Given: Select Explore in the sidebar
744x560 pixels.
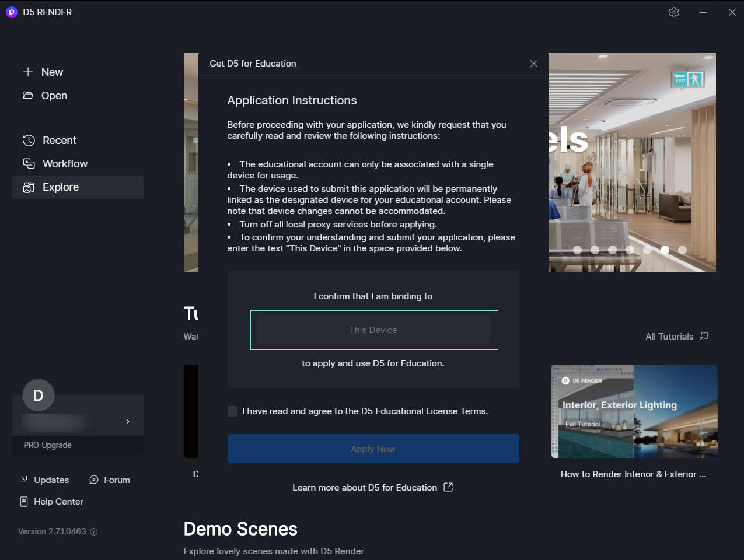Looking at the screenshot, I should point(61,187).
